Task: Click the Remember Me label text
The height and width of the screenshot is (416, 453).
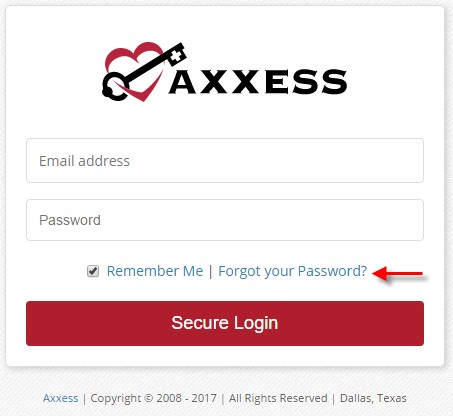Action: tap(155, 271)
